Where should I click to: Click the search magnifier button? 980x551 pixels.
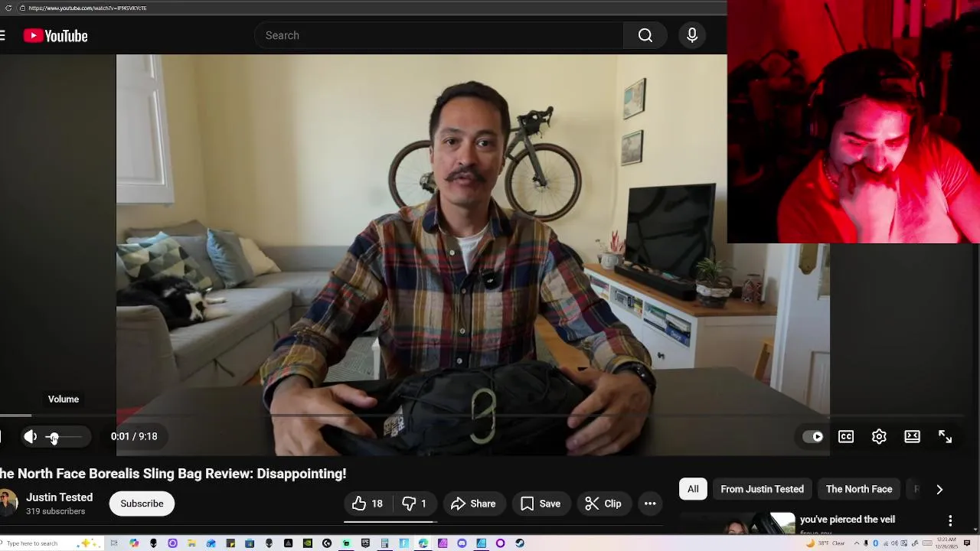coord(645,35)
